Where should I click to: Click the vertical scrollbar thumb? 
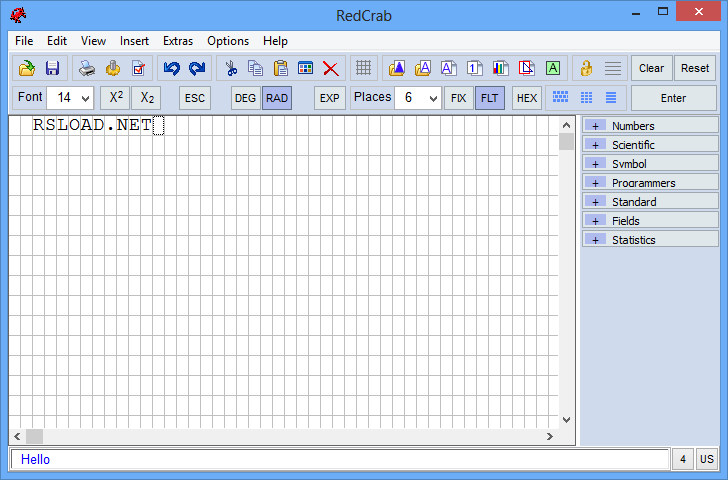pyautogui.click(x=566, y=142)
